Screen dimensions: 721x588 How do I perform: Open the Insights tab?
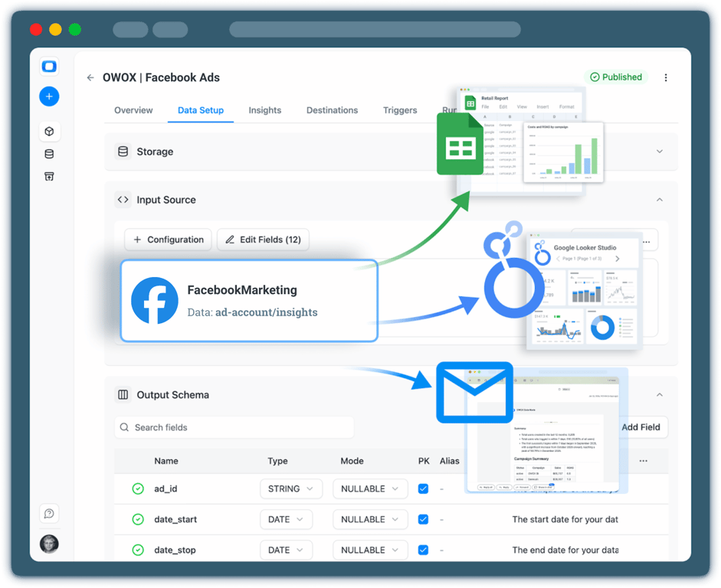tap(265, 110)
